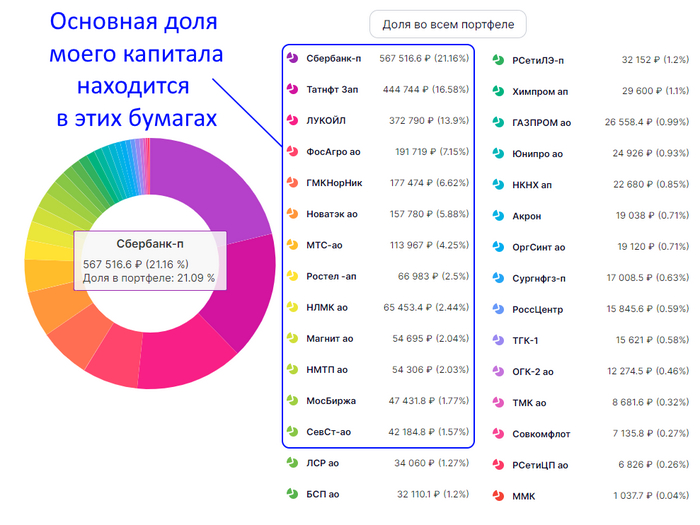Click the pie icon beside СевСт-ао
Viewport: 700px width, 525px height.
tap(292, 432)
